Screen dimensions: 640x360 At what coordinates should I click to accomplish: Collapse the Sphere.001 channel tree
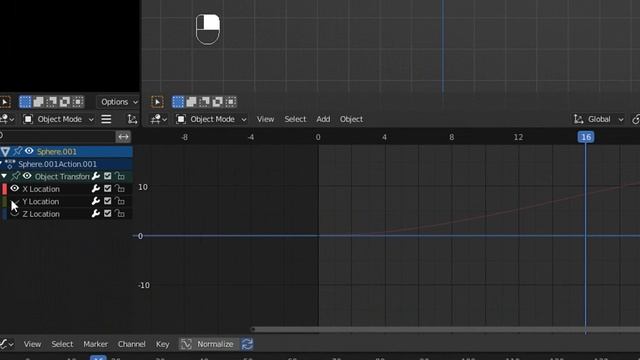[5, 151]
